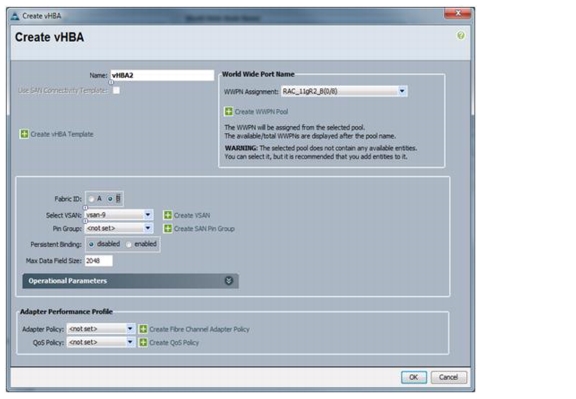Viewport: 576px width, 399px height.
Task: Select Fabric ID B radio button
Action: click(x=110, y=199)
